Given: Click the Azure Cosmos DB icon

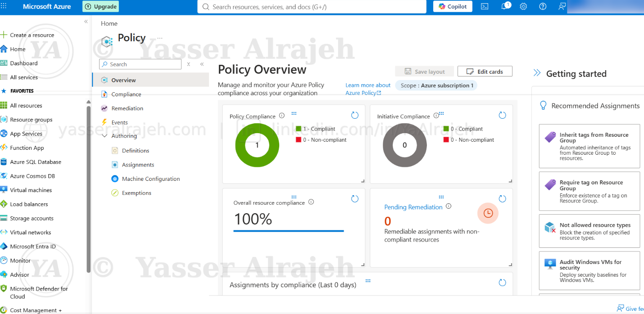Looking at the screenshot, I should point(4,176).
